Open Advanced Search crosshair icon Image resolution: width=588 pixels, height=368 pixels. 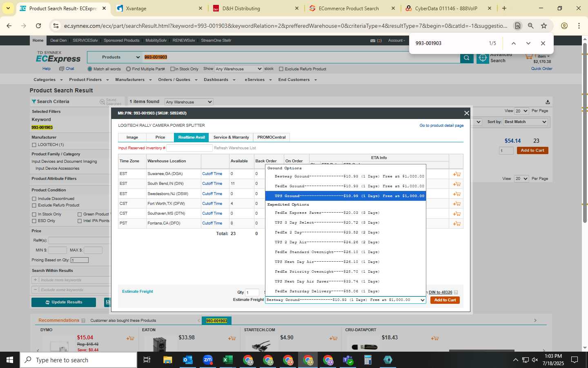pos(483,58)
